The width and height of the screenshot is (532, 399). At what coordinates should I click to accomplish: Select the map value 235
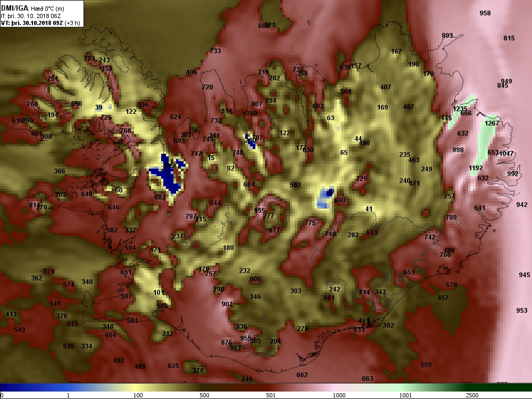click(x=405, y=154)
